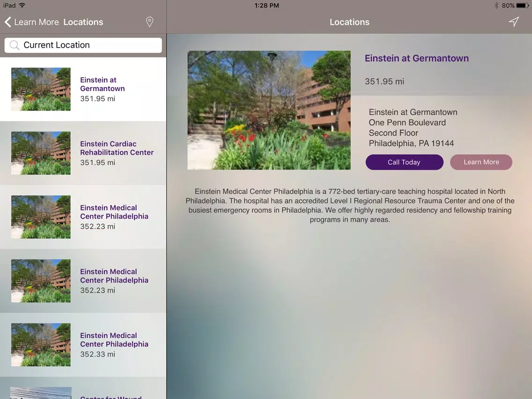Viewport: 532px width, 399px height.
Task: Tap the "Second Floor" address line
Action: click(x=393, y=133)
